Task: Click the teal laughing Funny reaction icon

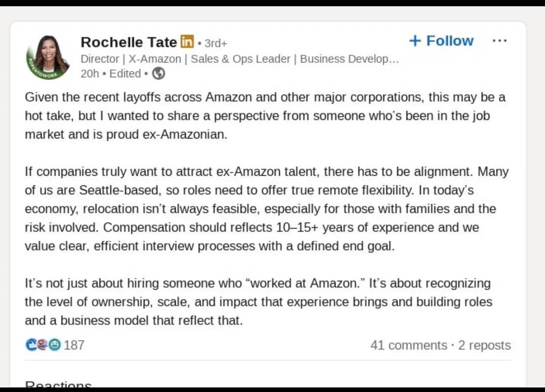Action: 54,345
